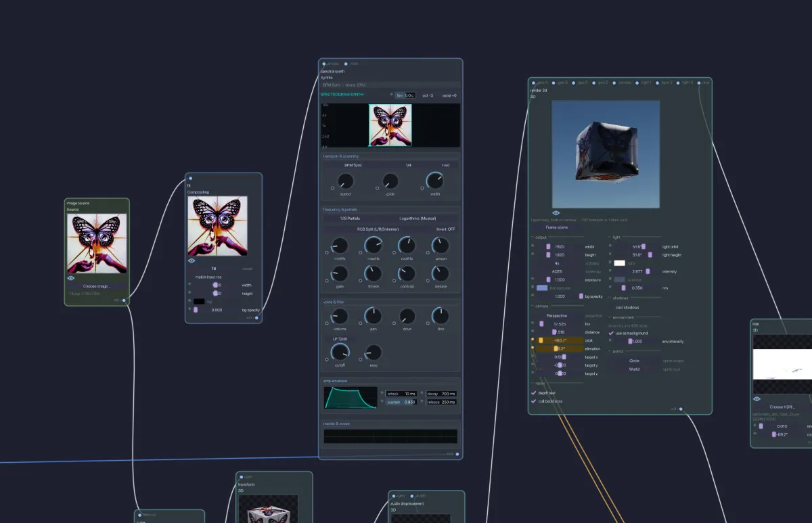
Task: Click the glide knob
Action: [390, 181]
